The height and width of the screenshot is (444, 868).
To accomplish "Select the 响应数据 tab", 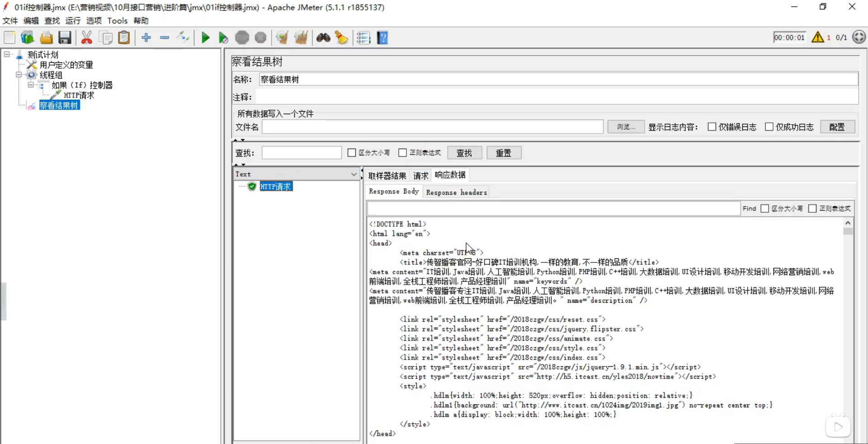I will coord(450,175).
